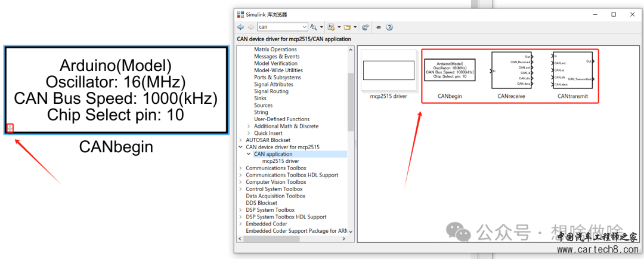644x259 pixels.
Task: Select Messages & Events library
Action: point(277,56)
